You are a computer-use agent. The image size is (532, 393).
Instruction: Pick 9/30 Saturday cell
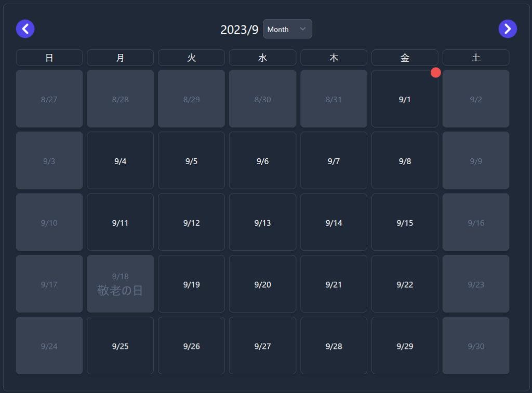(x=475, y=346)
